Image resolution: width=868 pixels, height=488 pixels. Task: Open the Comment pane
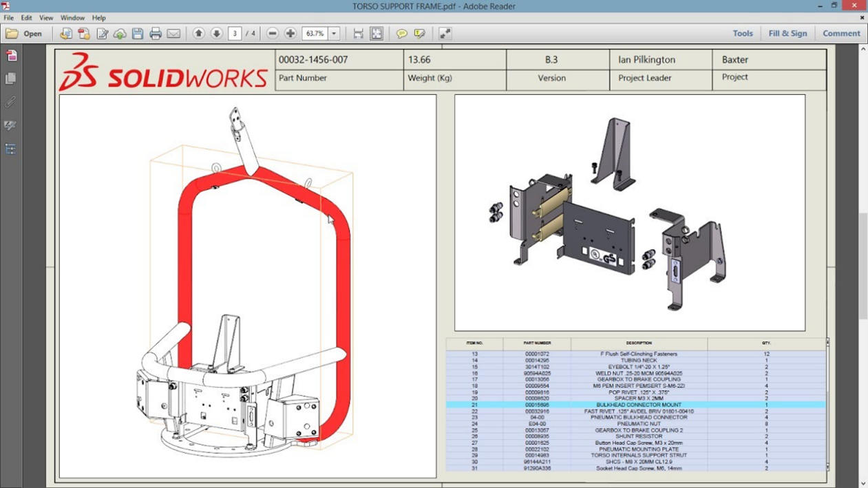(841, 34)
